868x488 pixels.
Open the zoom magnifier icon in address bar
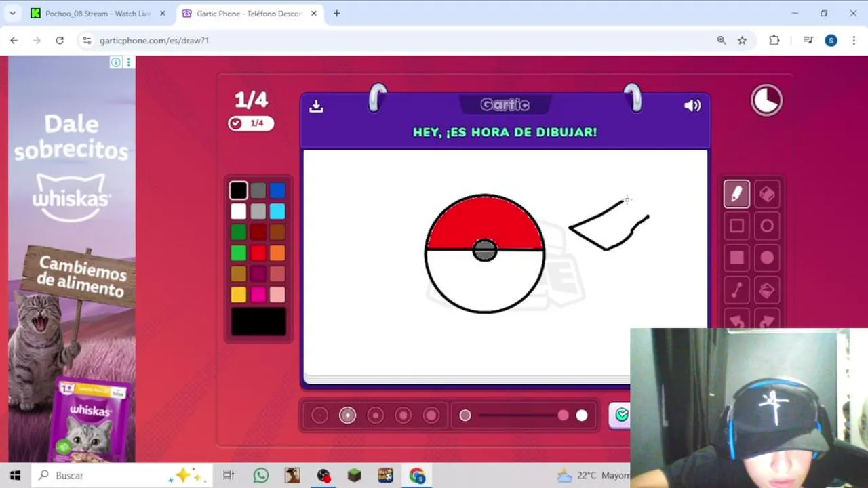(722, 41)
